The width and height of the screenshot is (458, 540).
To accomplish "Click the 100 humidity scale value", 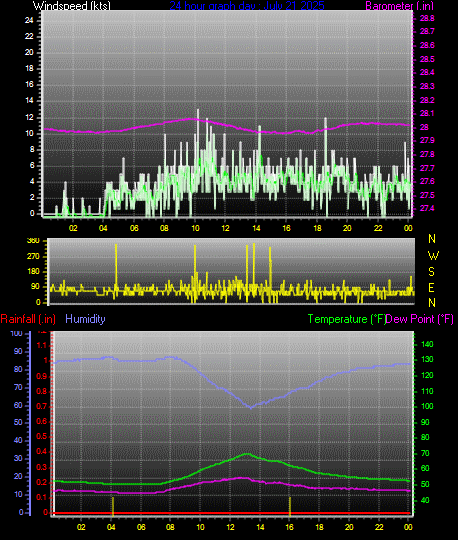I will (17, 333).
